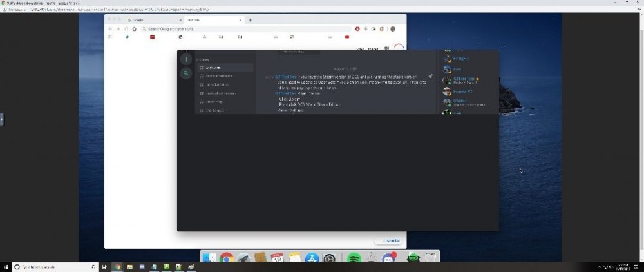
Task: Open Finder from the macOS dock
Action: click(x=210, y=258)
